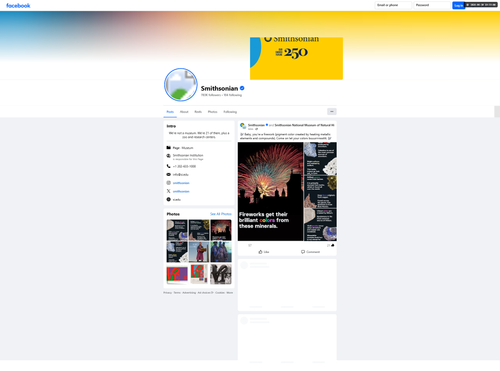Click the Smithsonian 250 cover banner
500x371 pixels.
click(x=296, y=58)
